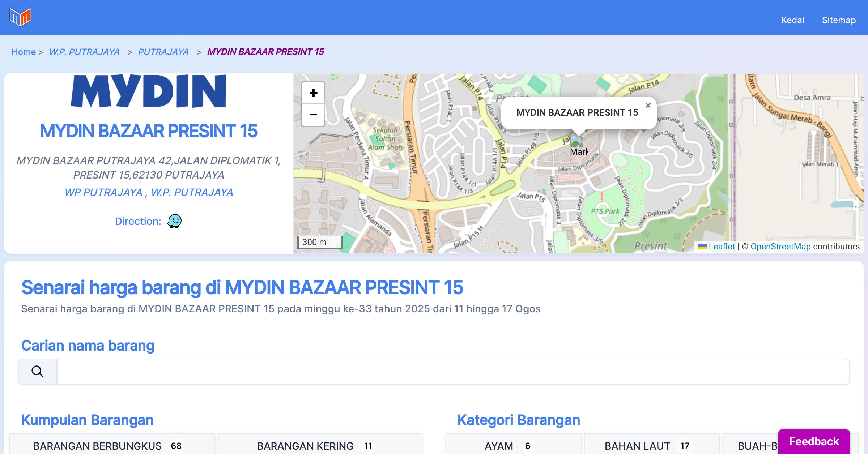
Task: Close the map popup
Action: coord(648,106)
